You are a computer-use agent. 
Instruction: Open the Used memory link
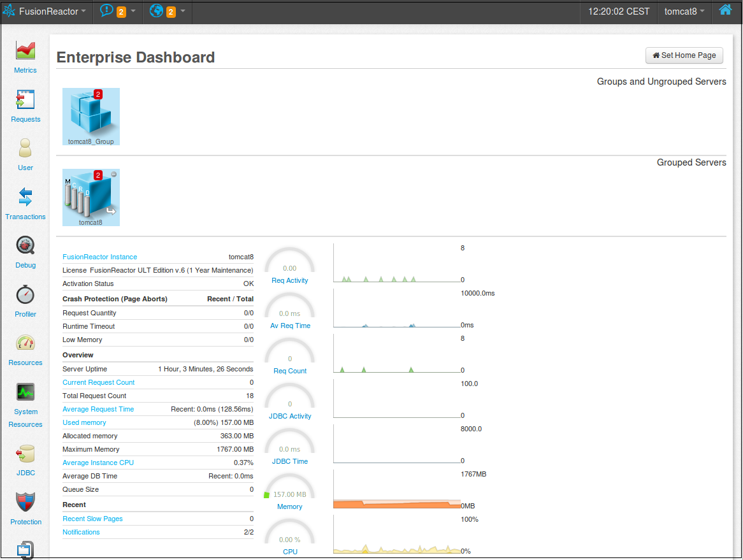84,422
